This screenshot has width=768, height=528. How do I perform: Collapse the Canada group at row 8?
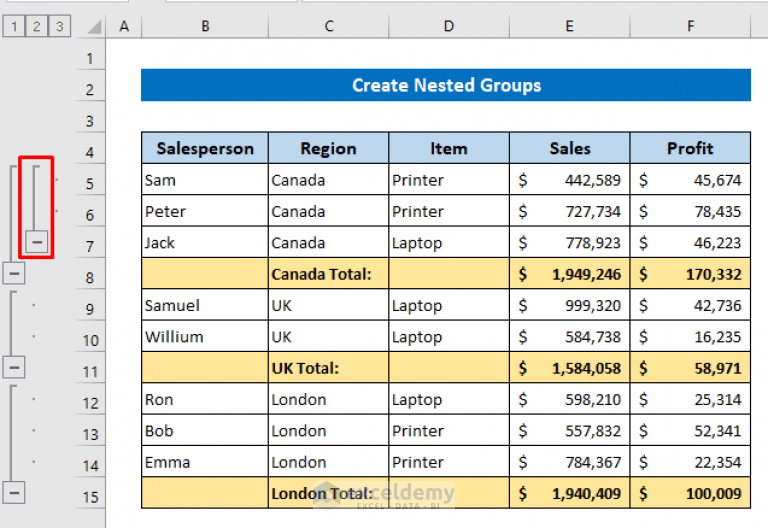(x=14, y=273)
